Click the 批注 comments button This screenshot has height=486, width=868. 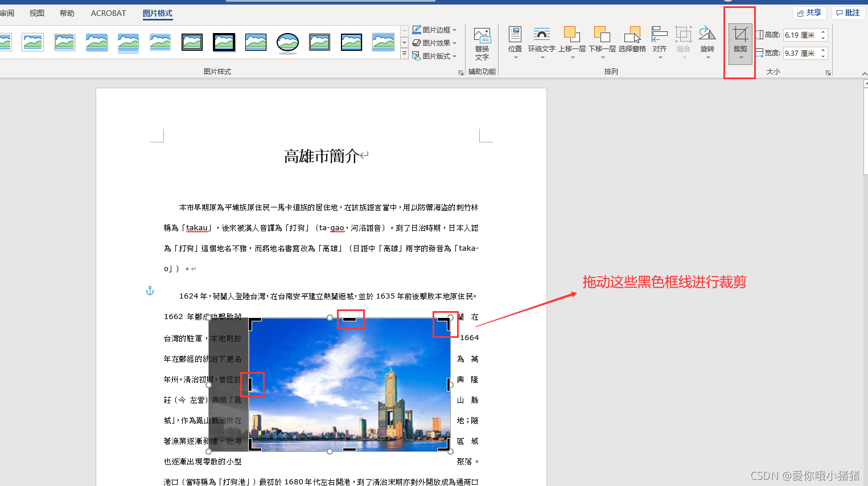pyautogui.click(x=848, y=13)
